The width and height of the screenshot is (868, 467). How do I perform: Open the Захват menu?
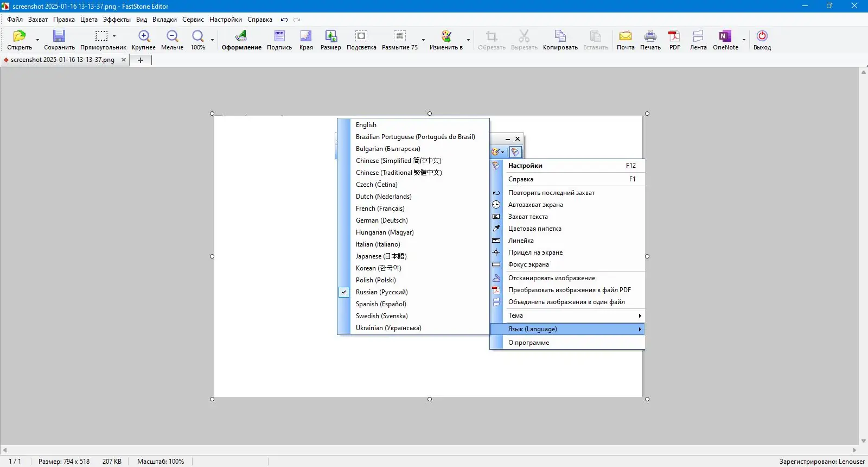pyautogui.click(x=38, y=20)
